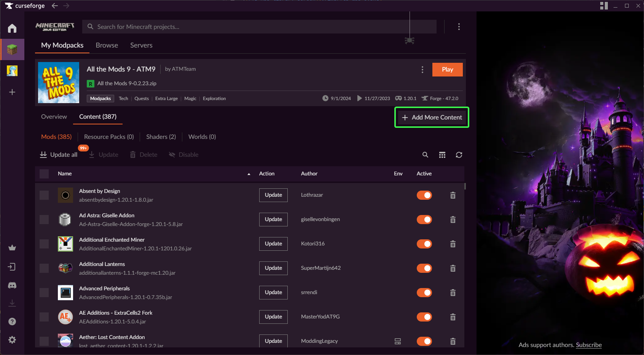Screen dimensions: 644x355
Task: Delete the AE Additions mod
Action: [x=453, y=317]
